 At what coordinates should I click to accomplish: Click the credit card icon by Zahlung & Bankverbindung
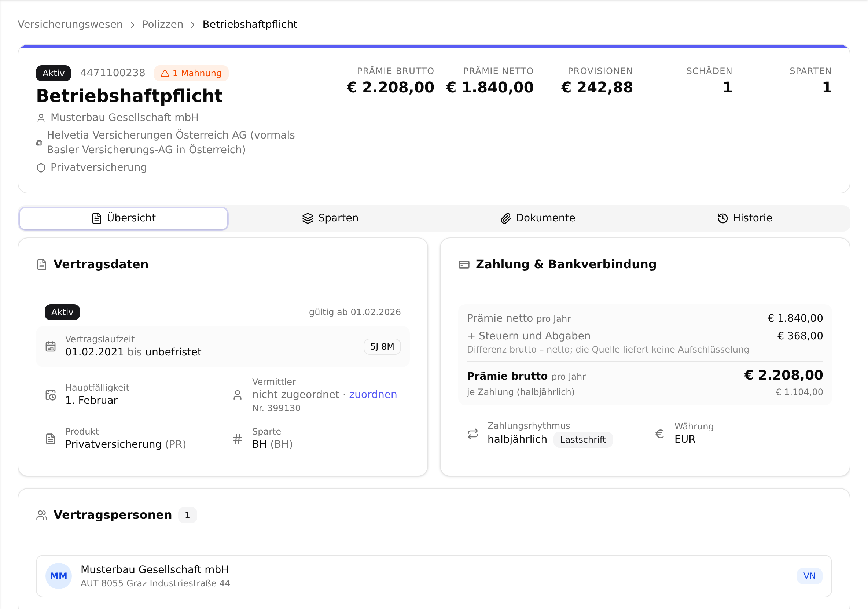tap(464, 265)
